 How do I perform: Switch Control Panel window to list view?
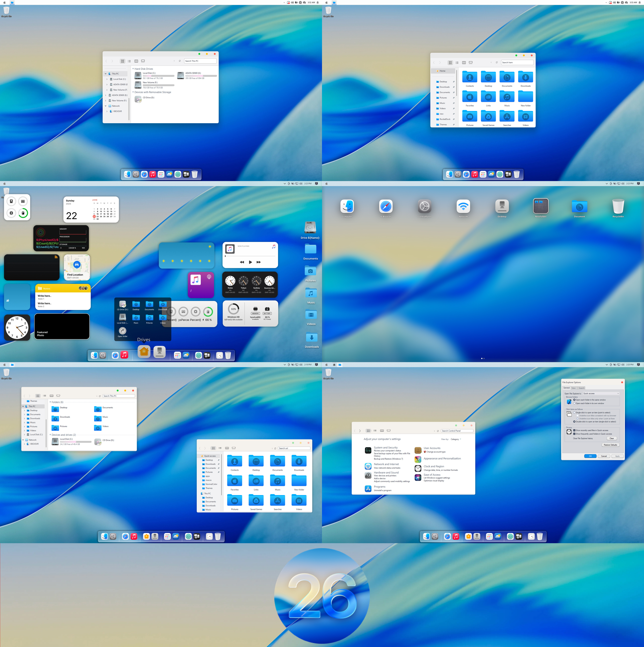(x=375, y=431)
